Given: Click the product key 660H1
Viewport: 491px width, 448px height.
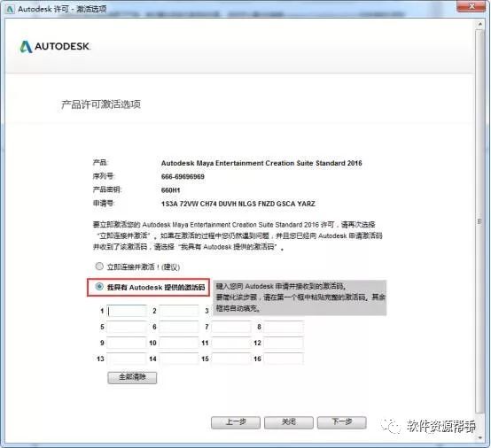Looking at the screenshot, I should (x=170, y=190).
